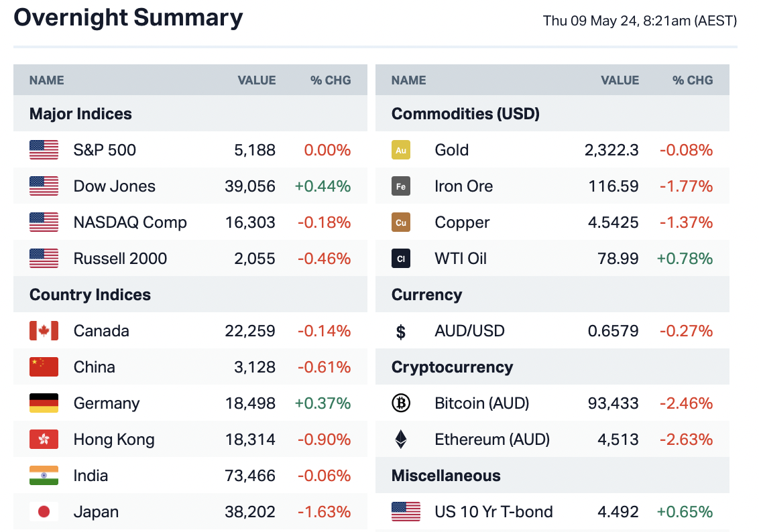The image size is (759, 532).
Task: Select the NASDAQ Comp row name
Action: pos(130,222)
